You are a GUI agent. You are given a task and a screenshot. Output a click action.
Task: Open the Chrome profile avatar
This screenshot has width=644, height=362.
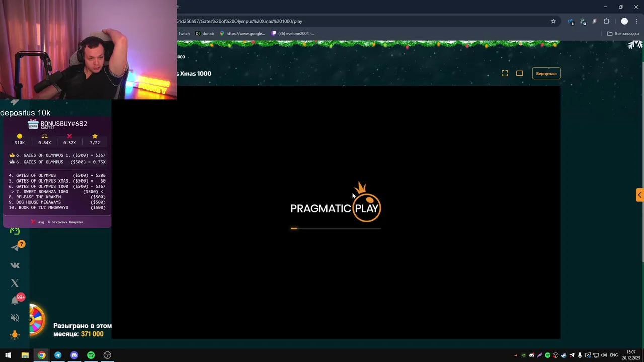click(x=624, y=21)
